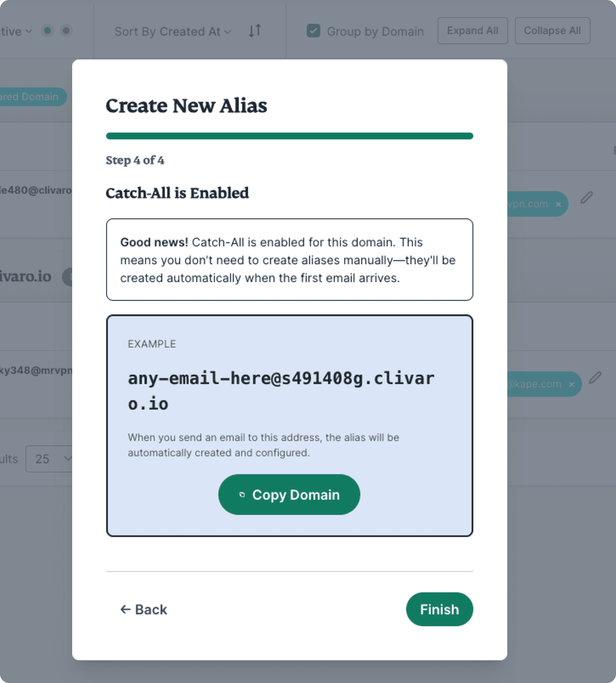This screenshot has height=683, width=616.
Task: Click the Collapse All button
Action: (x=552, y=31)
